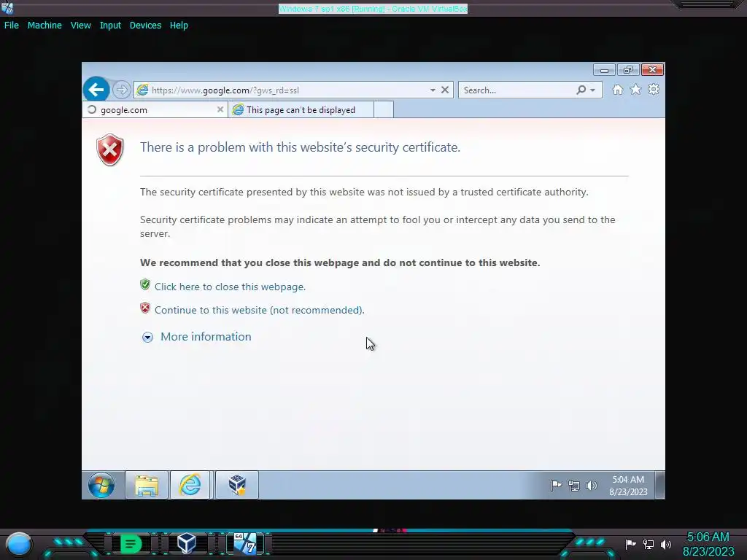Screen dimensions: 747x560
Task: Open the VirtualBox Machine menu
Action: pos(44,26)
